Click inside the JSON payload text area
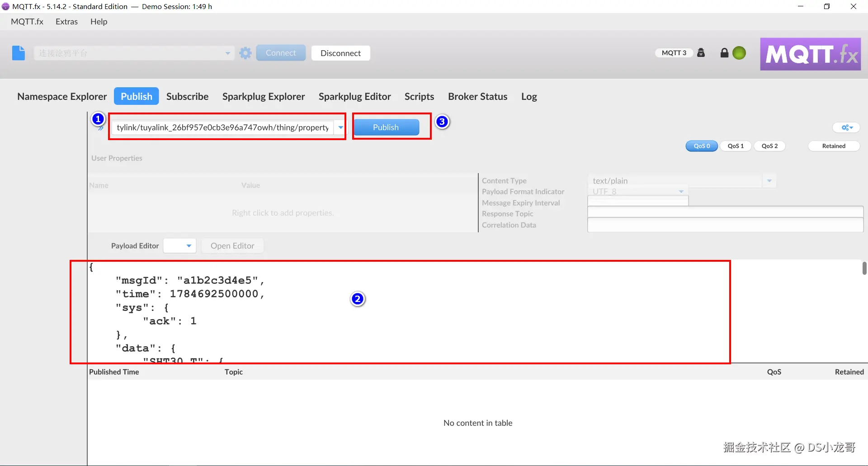Screen dimensions: 868x466 pos(475,312)
